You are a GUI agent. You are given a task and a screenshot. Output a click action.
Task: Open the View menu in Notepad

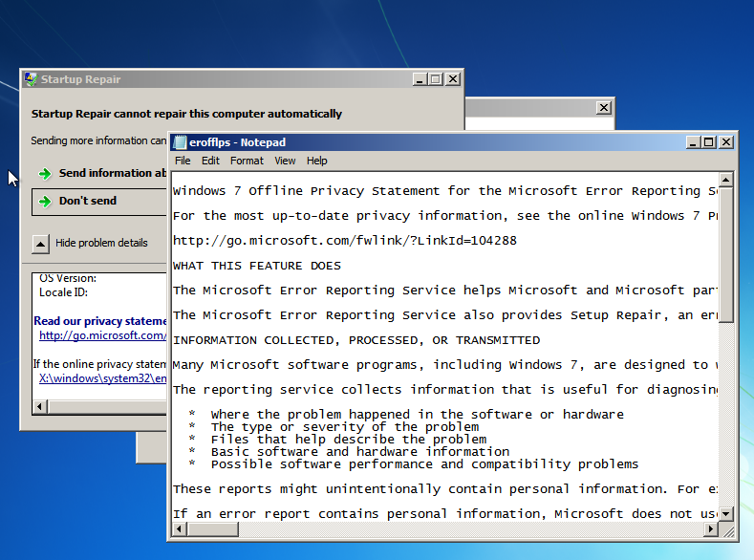(285, 162)
